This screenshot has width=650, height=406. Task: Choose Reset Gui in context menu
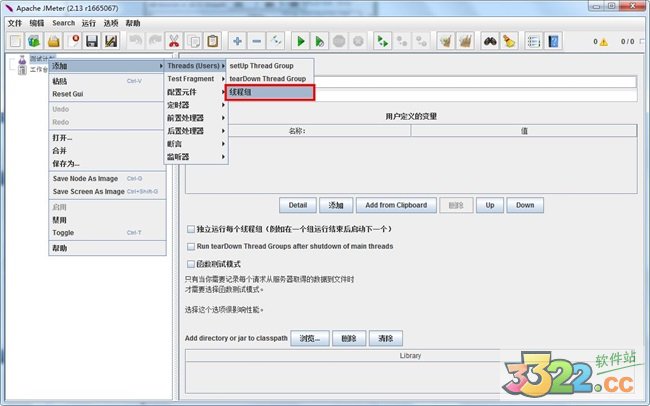point(107,94)
